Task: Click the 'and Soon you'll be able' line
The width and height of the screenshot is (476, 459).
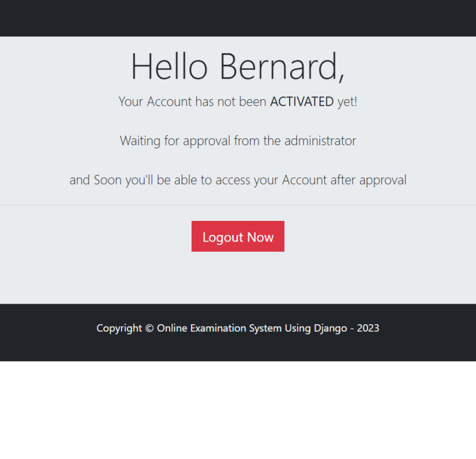Action: click(x=237, y=180)
